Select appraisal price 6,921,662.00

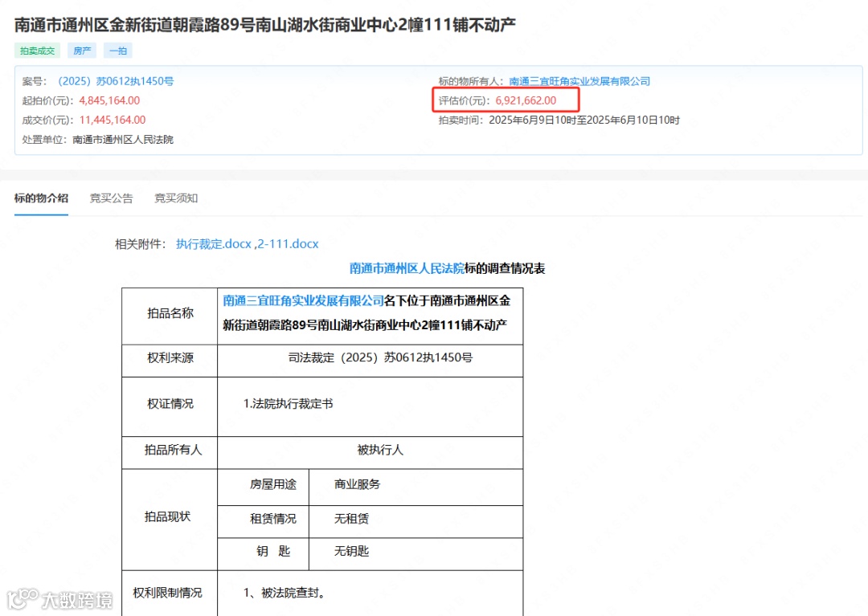pyautogui.click(x=526, y=100)
